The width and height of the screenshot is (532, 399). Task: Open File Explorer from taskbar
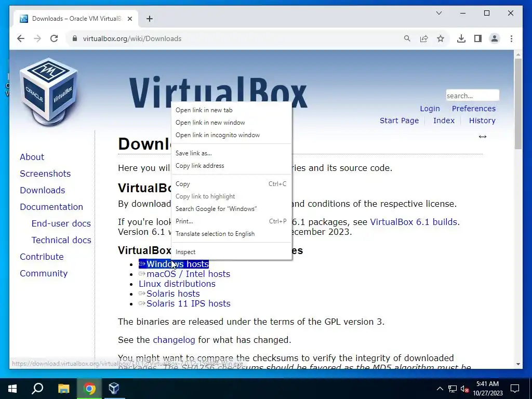click(x=63, y=389)
